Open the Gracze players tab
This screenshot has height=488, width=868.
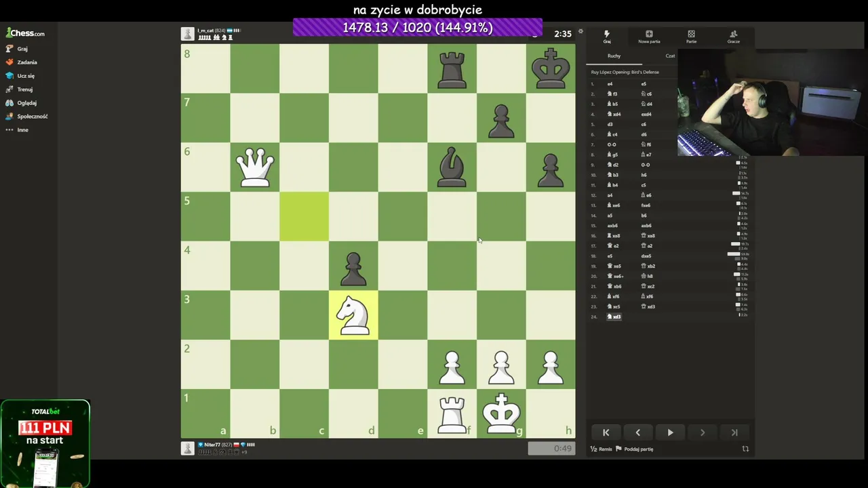pos(733,37)
